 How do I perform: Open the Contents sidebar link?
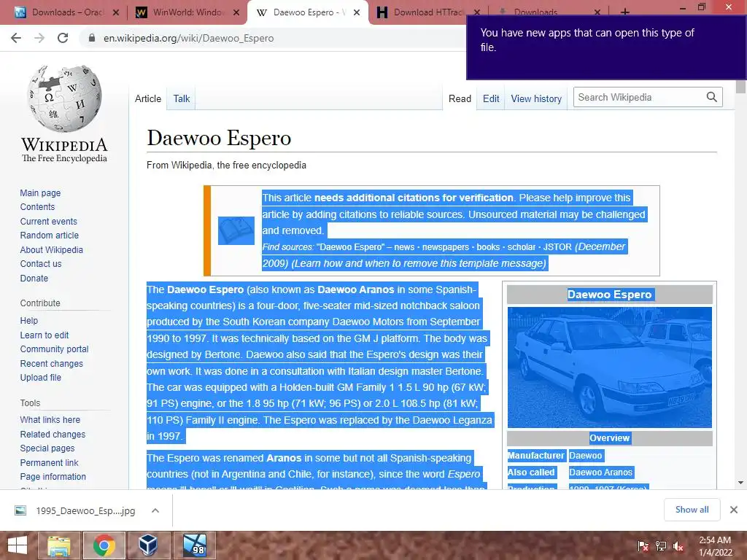pos(38,206)
